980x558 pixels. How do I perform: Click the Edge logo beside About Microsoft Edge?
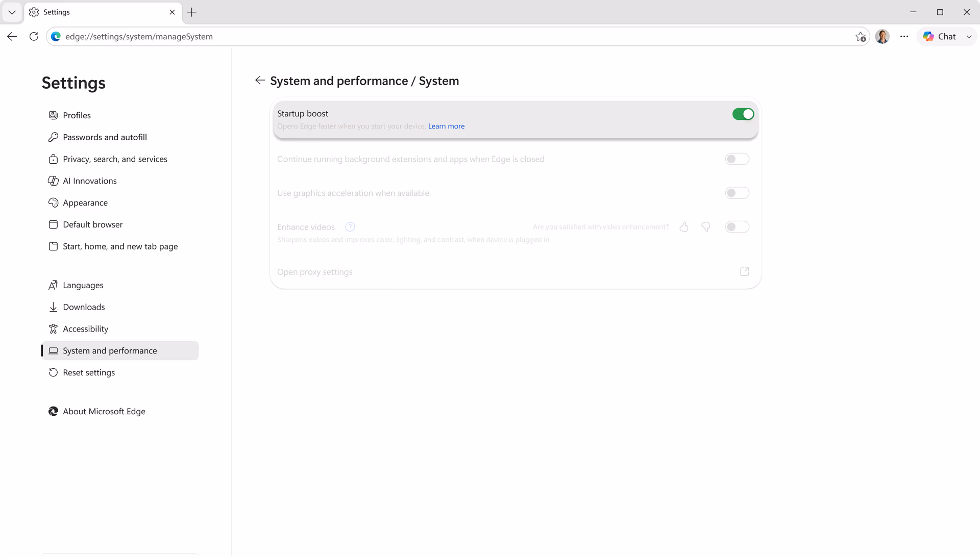(53, 412)
